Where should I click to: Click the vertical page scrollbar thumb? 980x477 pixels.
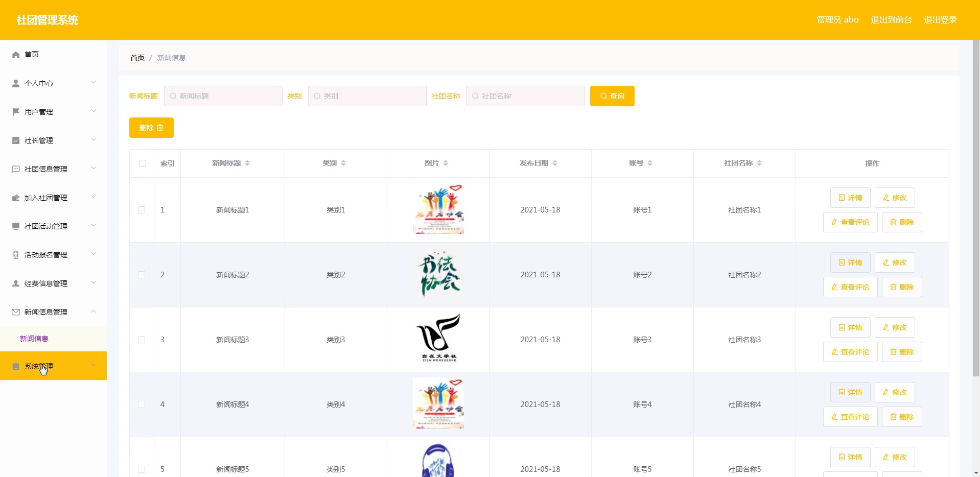tap(975, 204)
